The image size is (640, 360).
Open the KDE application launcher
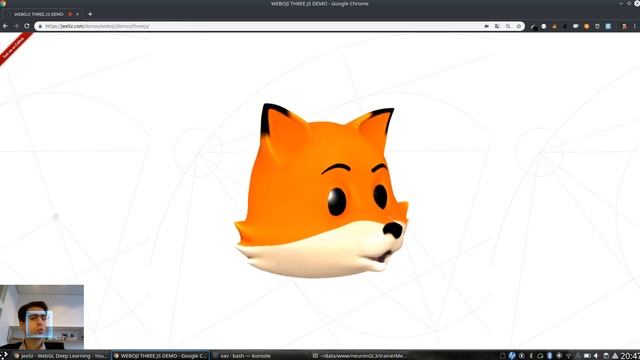click(4, 356)
